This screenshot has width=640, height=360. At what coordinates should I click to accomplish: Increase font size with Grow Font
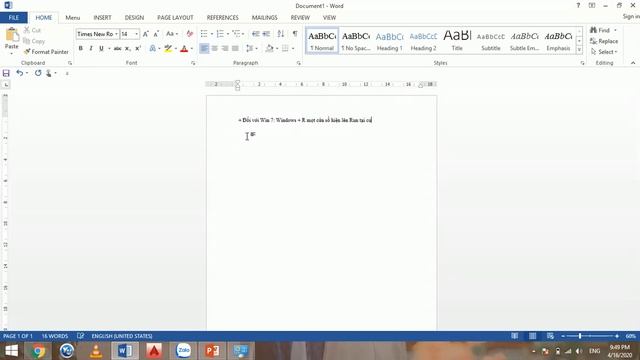[x=146, y=34]
